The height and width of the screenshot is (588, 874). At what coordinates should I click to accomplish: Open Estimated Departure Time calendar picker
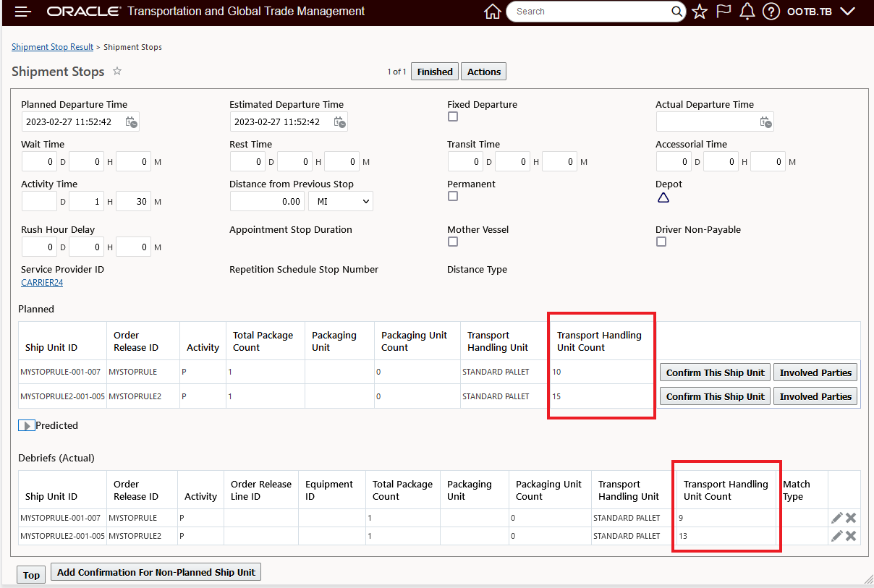pos(339,122)
